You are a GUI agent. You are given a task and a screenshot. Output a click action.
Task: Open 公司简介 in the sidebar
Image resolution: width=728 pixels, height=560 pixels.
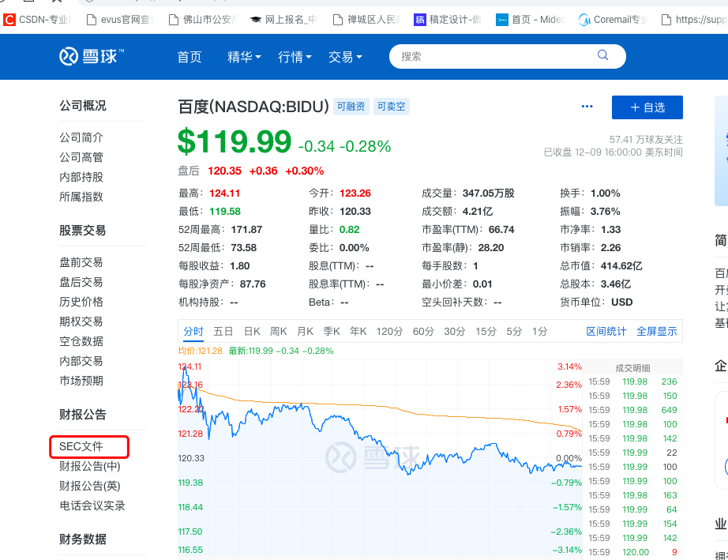[x=81, y=137]
